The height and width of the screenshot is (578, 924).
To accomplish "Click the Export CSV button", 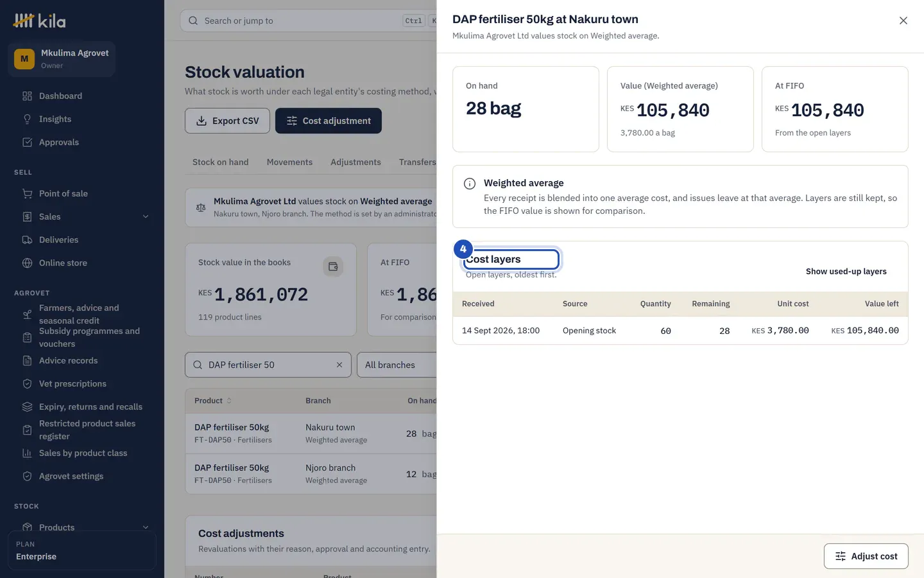I will click(227, 121).
